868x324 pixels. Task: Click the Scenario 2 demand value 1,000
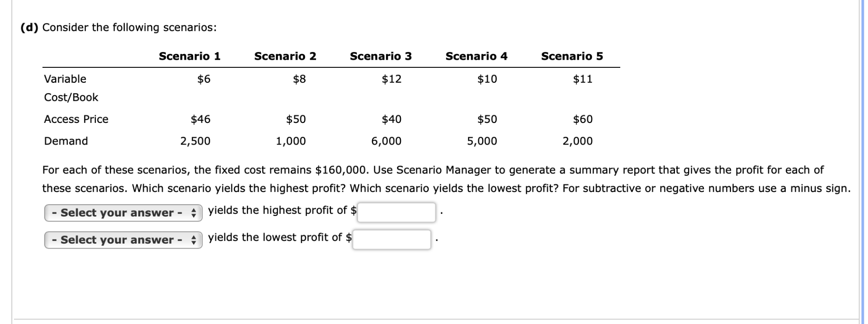pos(291,141)
